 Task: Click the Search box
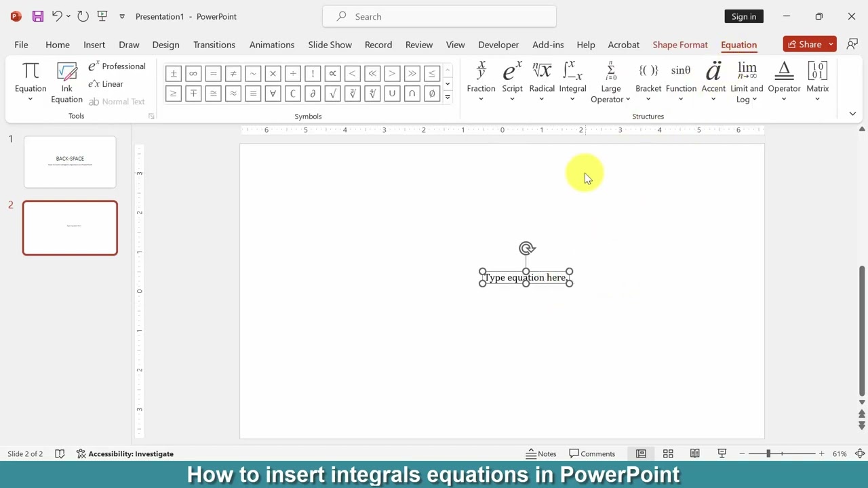(x=439, y=16)
